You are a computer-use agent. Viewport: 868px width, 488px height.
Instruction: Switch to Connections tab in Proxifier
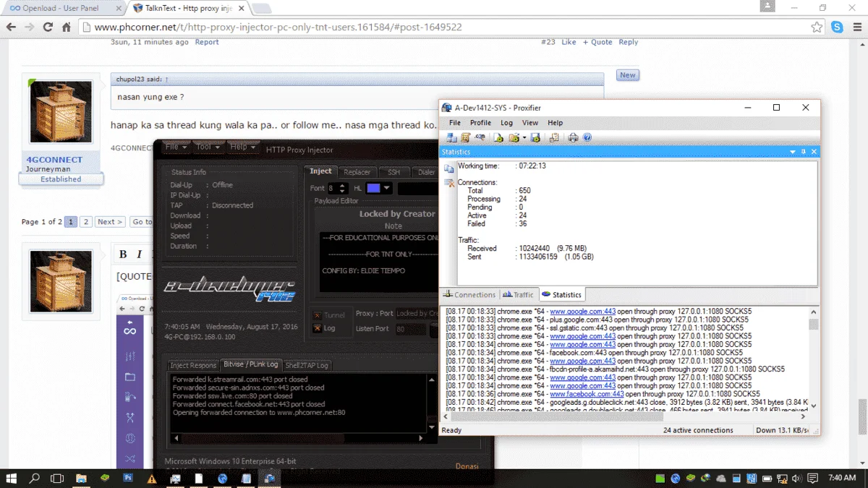tap(470, 295)
